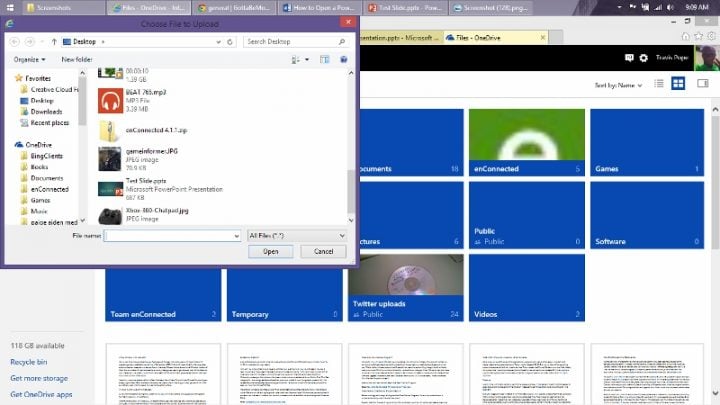Click the Back arrow in the file dialog
Screen dimensions: 720x405
(x=14, y=42)
